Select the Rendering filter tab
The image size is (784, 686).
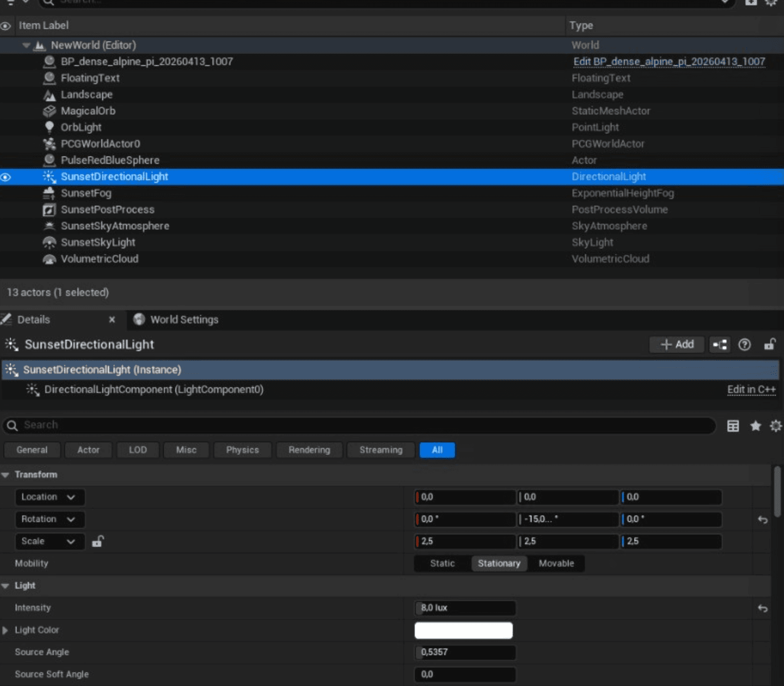(x=309, y=450)
